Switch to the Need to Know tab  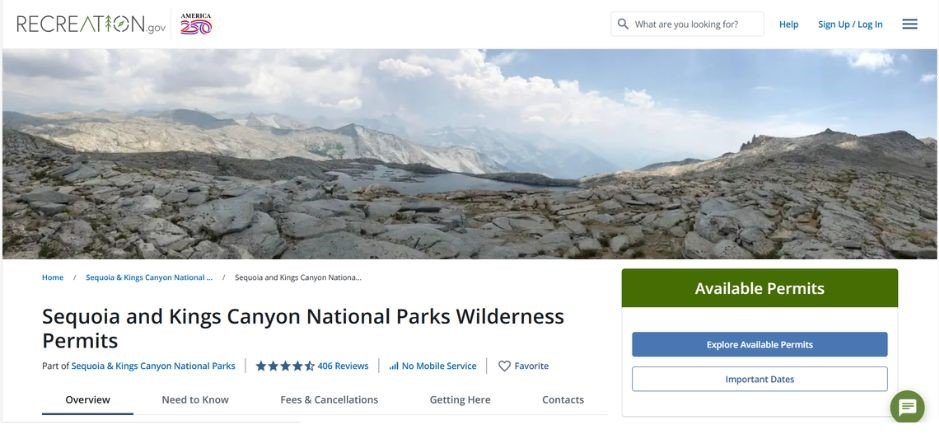pyautogui.click(x=195, y=399)
